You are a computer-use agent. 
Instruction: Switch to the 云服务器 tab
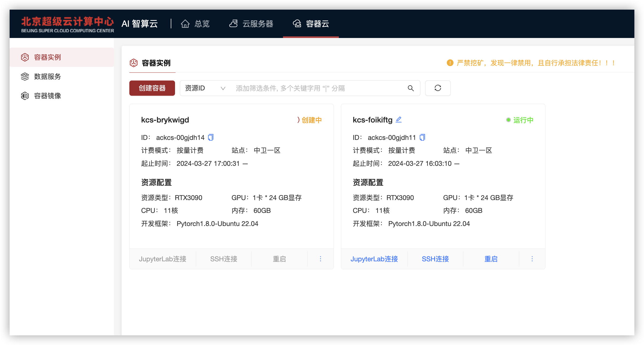point(251,24)
